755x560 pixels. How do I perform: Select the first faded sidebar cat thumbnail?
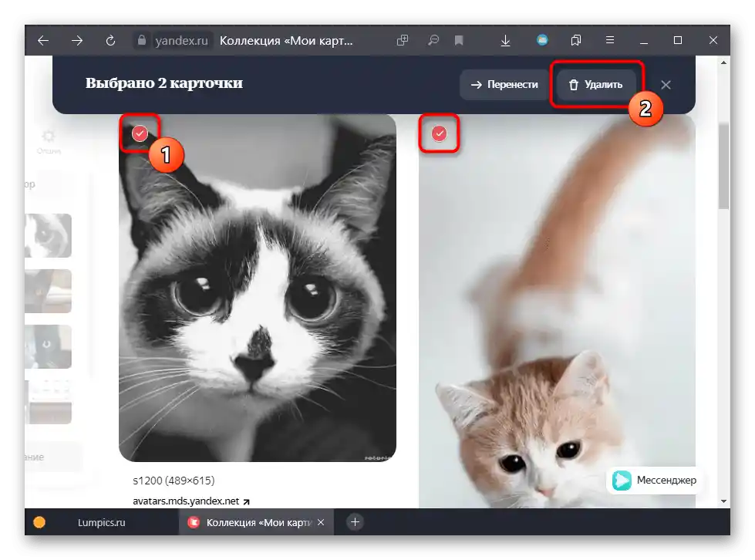pyautogui.click(x=48, y=235)
